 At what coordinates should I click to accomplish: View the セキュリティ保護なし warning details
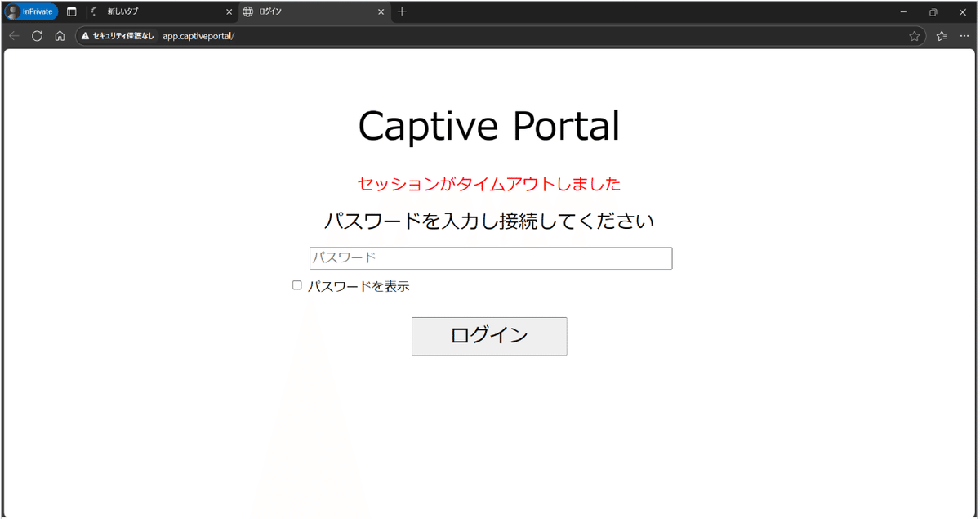click(x=116, y=36)
